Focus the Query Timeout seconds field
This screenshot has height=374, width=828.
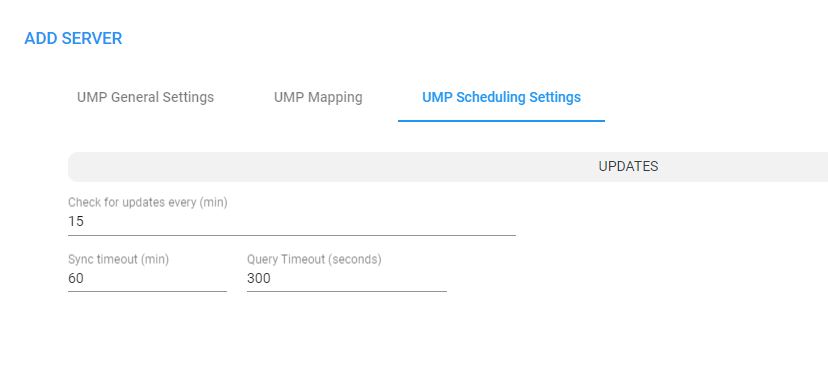click(x=346, y=278)
